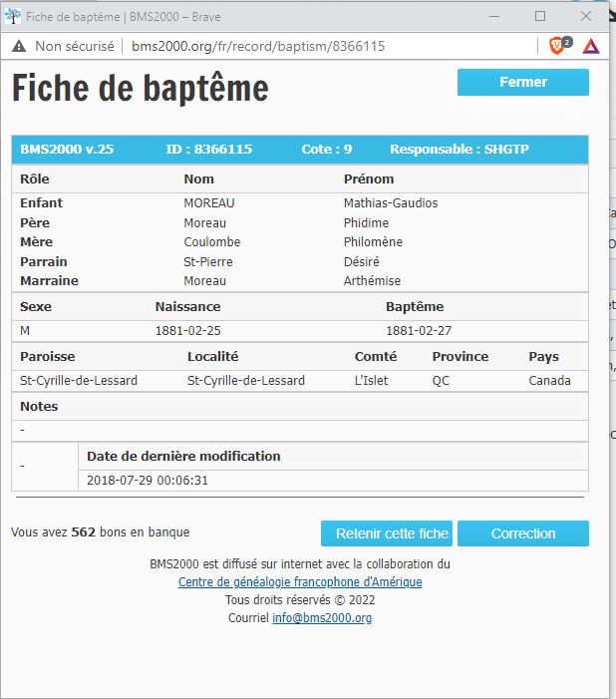
Task: Click the info@bms2000.org email link
Action: pos(322,618)
